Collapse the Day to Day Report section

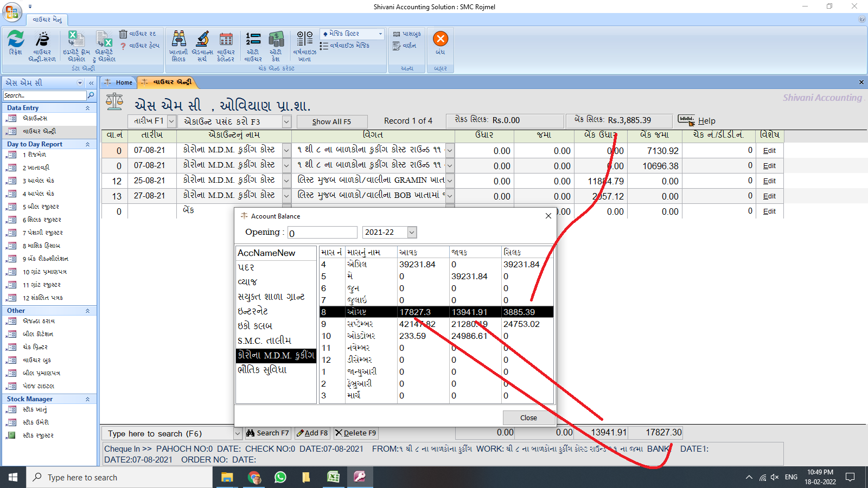[87, 144]
